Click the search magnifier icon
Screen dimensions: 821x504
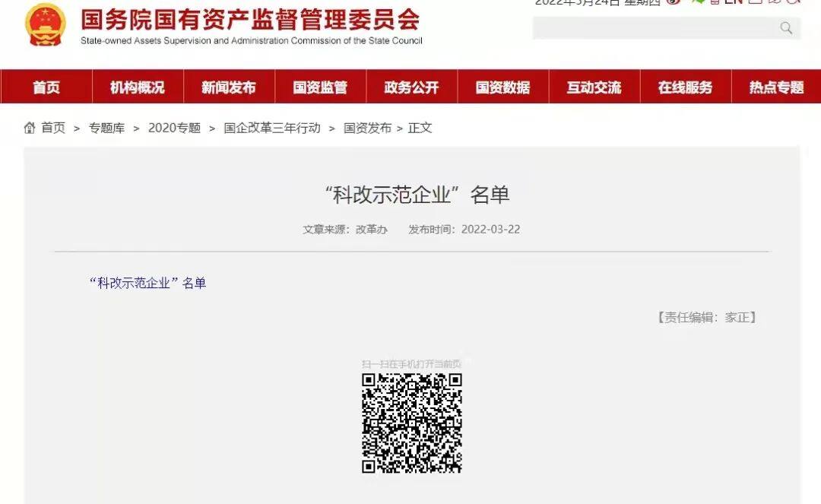(x=786, y=28)
